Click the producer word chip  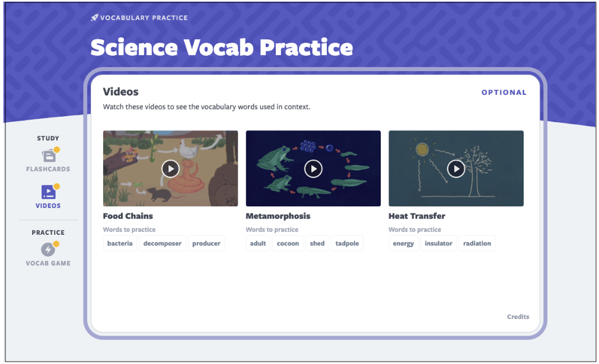pos(206,244)
